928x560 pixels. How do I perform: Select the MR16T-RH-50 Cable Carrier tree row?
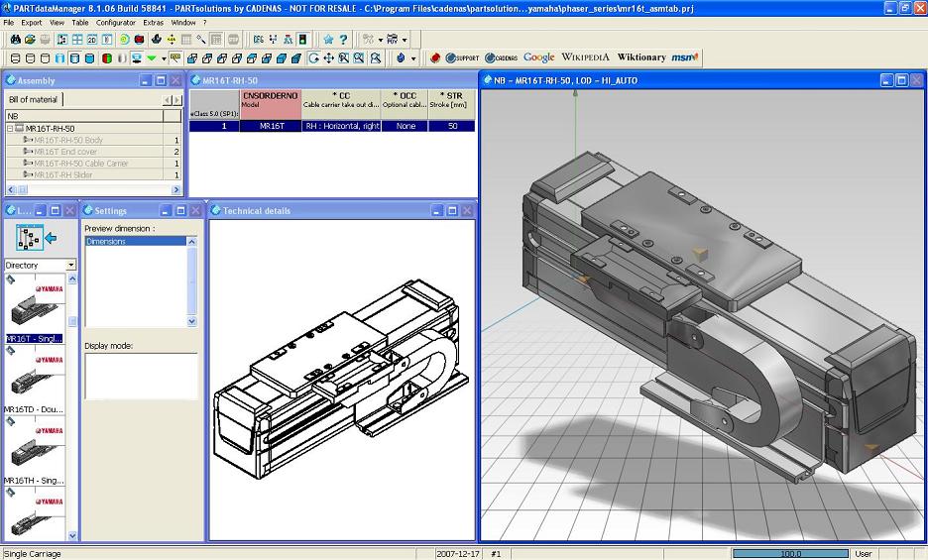coord(93,164)
